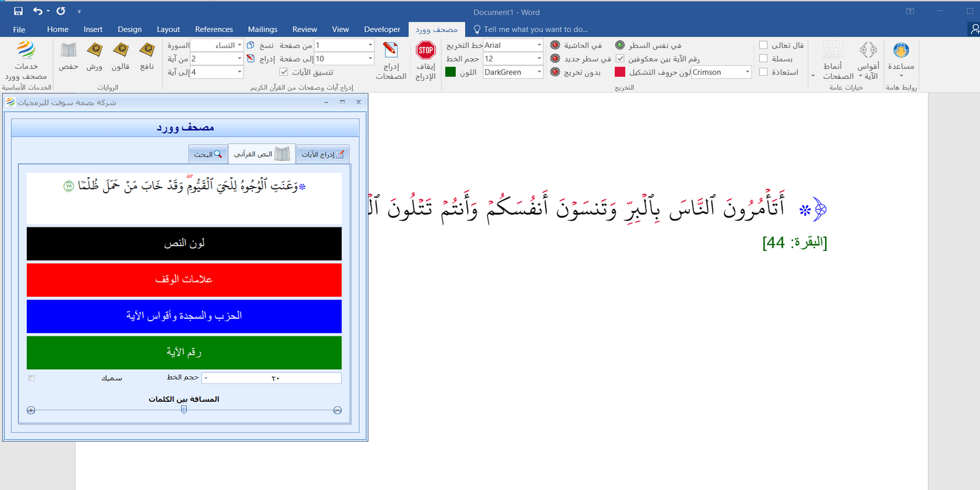This screenshot has height=490, width=980.
Task: Select citation in footnote (في الحاشية) radio
Action: click(555, 45)
